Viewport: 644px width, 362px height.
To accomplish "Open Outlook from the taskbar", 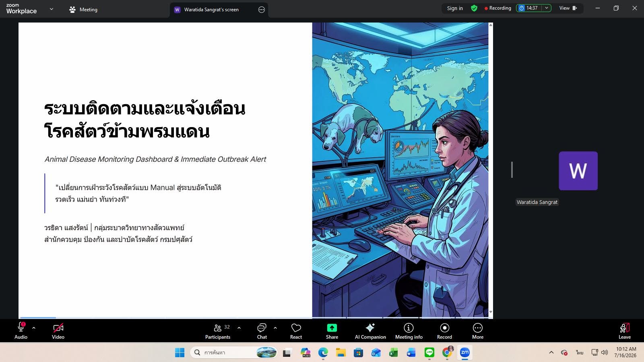I will [x=376, y=353].
